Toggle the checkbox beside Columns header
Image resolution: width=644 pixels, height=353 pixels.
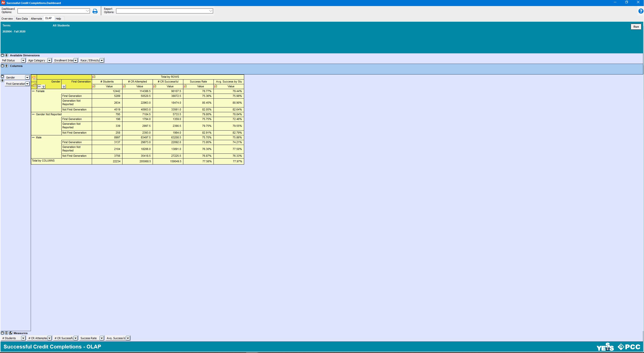[3, 66]
